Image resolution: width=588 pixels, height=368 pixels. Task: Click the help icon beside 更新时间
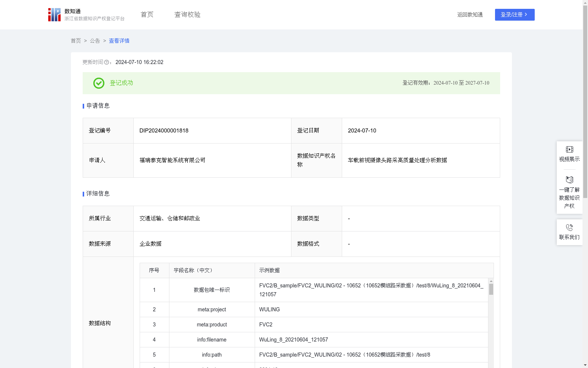[x=107, y=62]
